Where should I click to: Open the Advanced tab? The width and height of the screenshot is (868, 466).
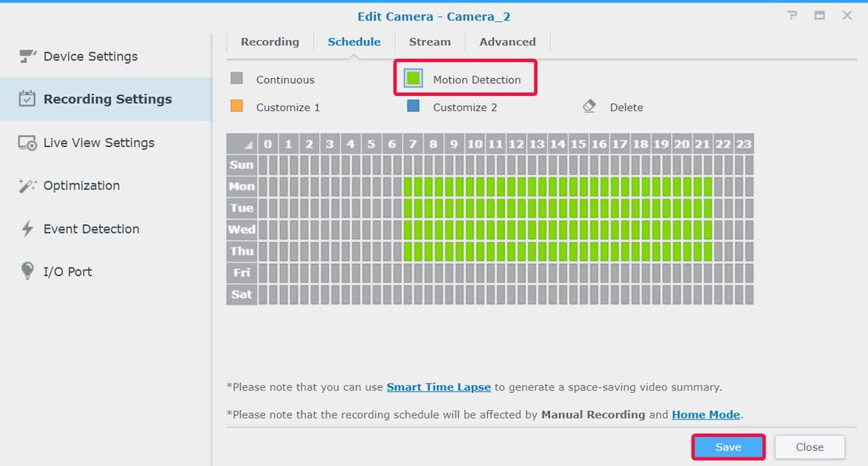[x=507, y=42]
